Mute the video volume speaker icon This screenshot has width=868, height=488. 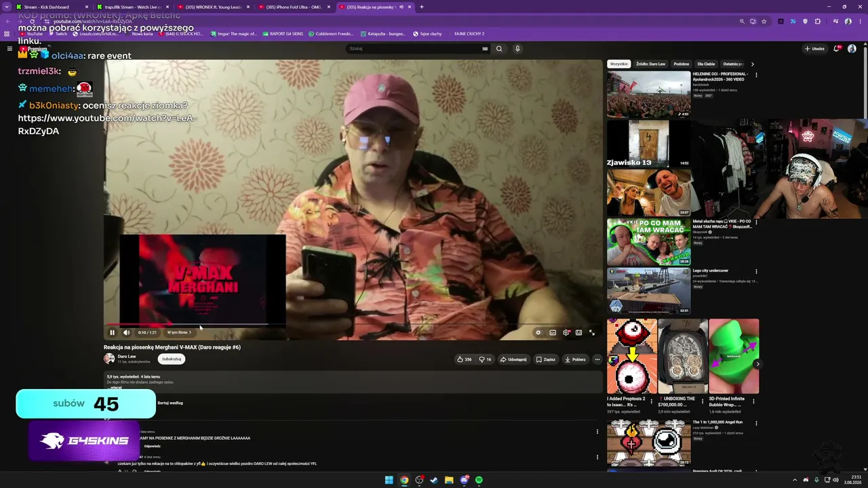pos(126,333)
